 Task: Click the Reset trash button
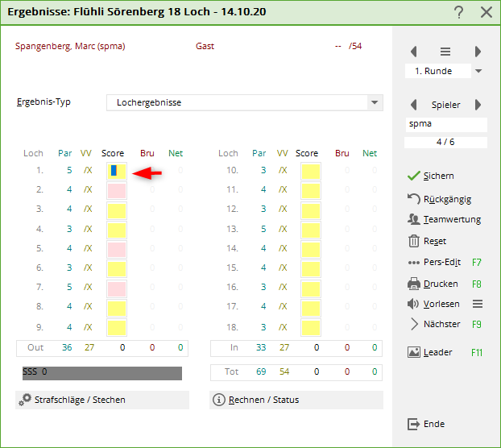[428, 241]
